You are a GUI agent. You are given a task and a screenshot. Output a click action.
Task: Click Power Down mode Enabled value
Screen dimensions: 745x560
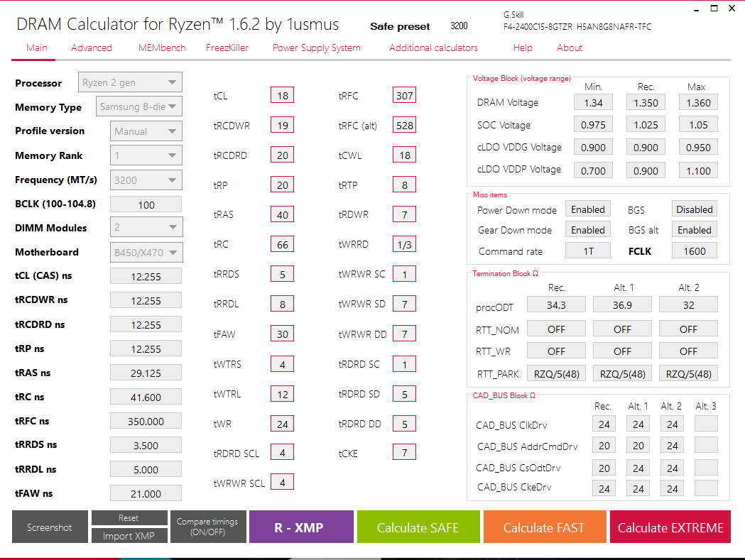(588, 209)
